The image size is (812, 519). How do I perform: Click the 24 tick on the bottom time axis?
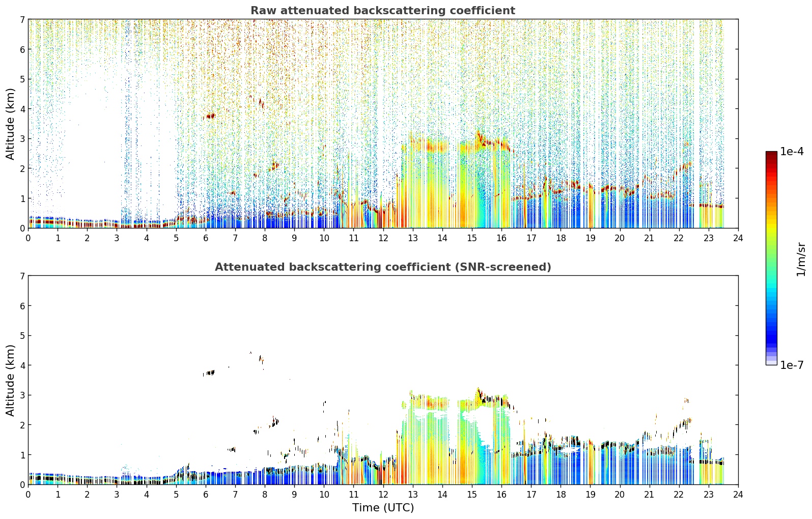(x=738, y=495)
